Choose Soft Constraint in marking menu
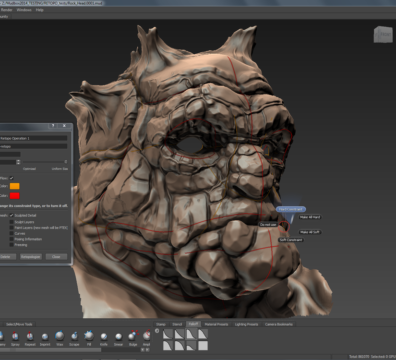Image resolution: width=396 pixels, height=360 pixels. (291, 240)
